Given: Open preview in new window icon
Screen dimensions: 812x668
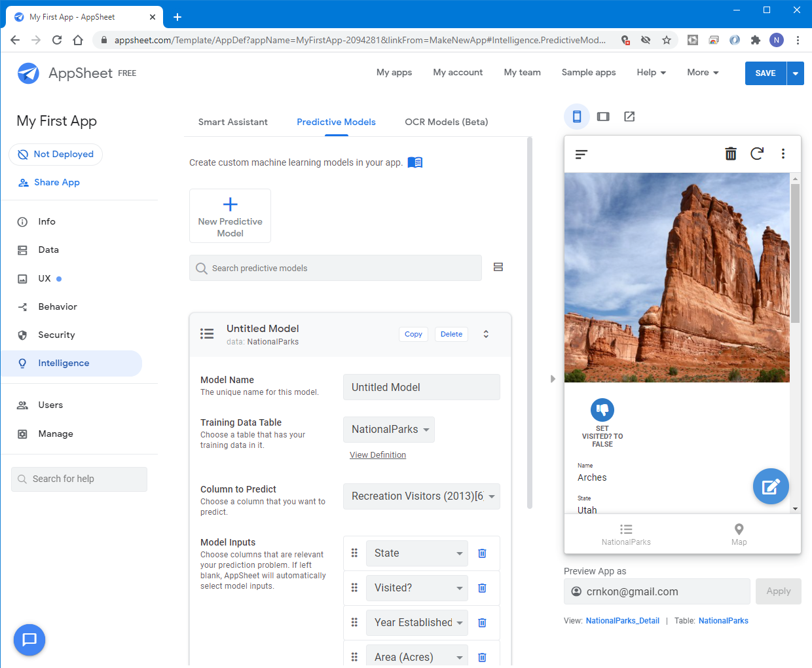Looking at the screenshot, I should tap(629, 117).
